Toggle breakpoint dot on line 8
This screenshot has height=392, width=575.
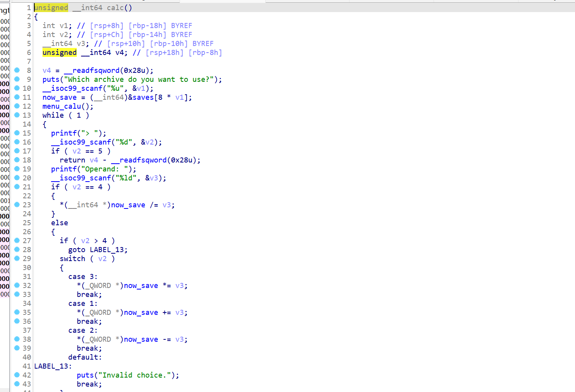[17, 70]
